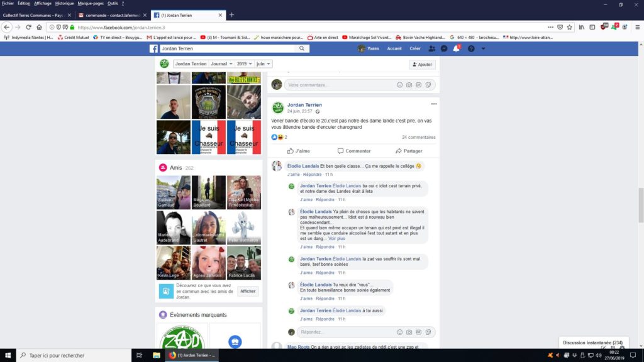Switch to the Collectif Terres Communes tab

click(35, 14)
